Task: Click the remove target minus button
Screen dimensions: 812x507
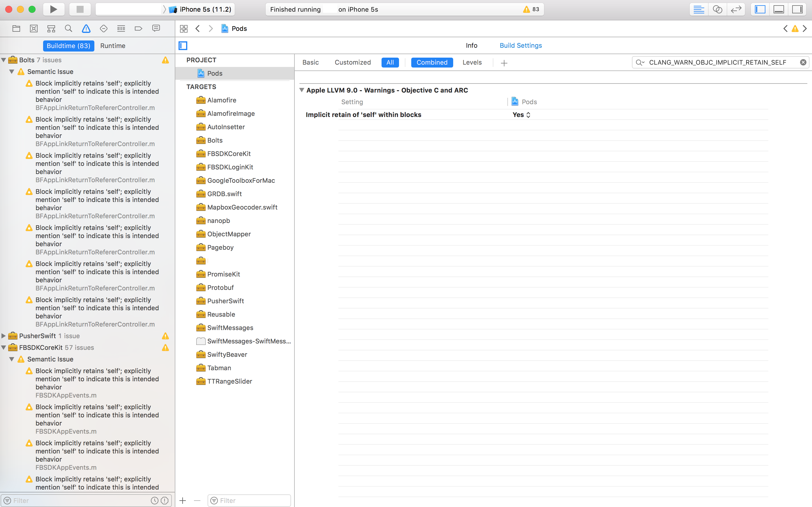Action: tap(197, 501)
